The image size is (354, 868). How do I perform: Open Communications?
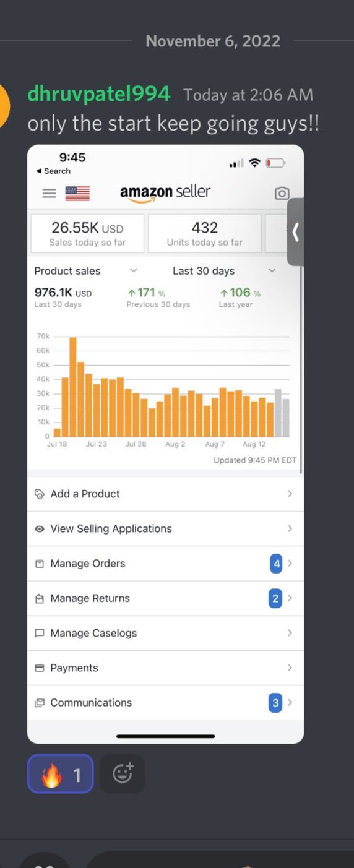tap(165, 703)
